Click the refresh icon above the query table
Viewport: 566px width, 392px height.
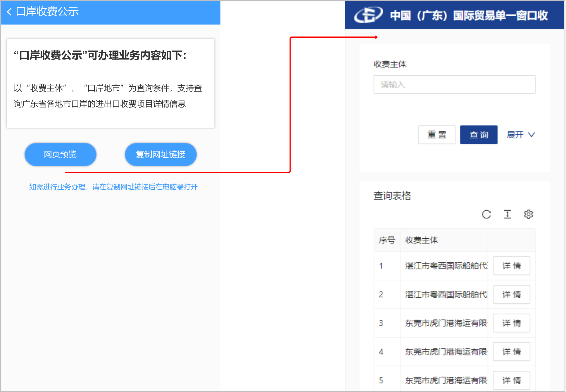[486, 214]
